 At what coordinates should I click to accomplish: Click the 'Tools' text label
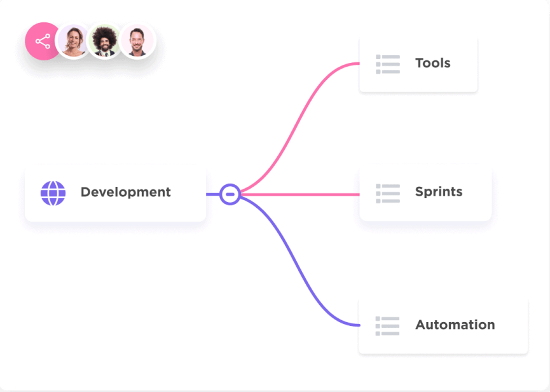(432, 63)
